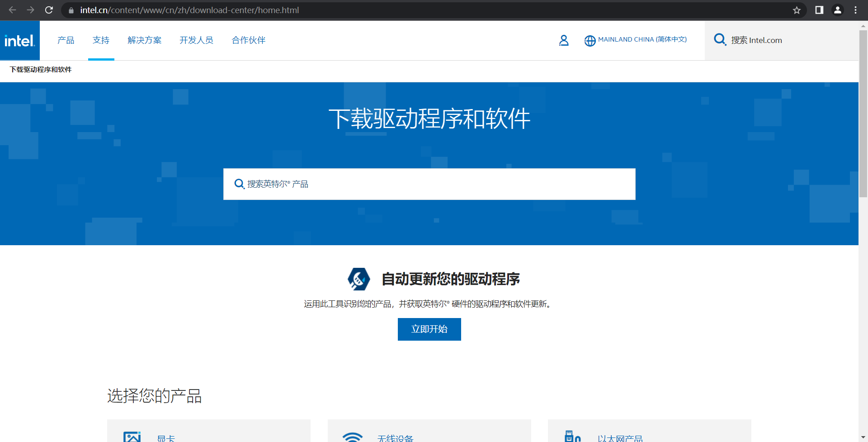
Task: Click the Ethernet products icon
Action: coord(572,436)
